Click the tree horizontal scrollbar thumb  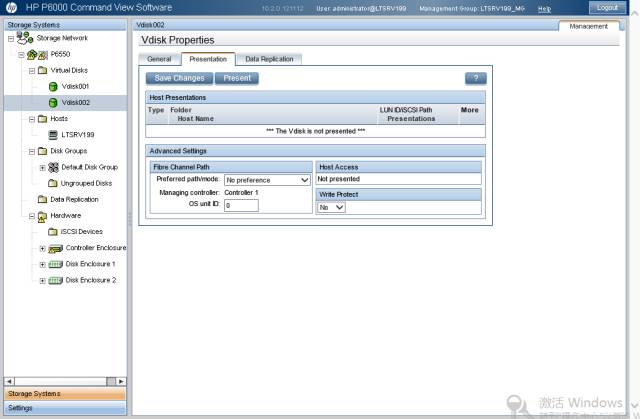pyautogui.click(x=111, y=381)
